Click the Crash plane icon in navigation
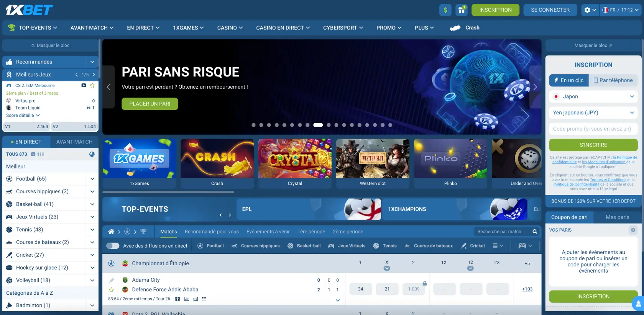 pyautogui.click(x=455, y=28)
